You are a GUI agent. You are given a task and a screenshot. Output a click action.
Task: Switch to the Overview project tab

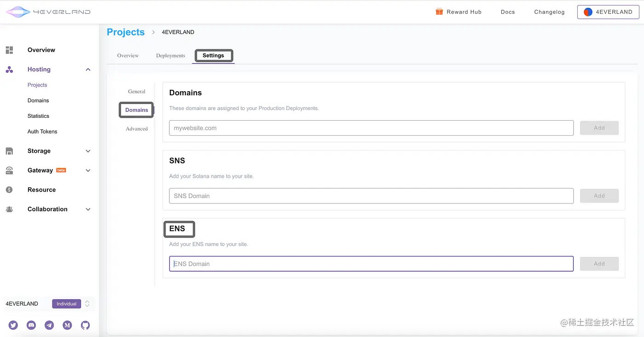(128, 56)
